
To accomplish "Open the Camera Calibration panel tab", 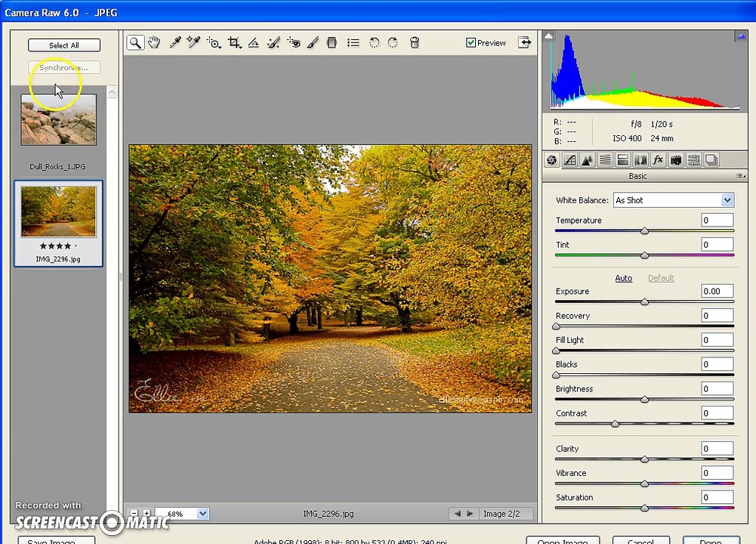I will 676,160.
